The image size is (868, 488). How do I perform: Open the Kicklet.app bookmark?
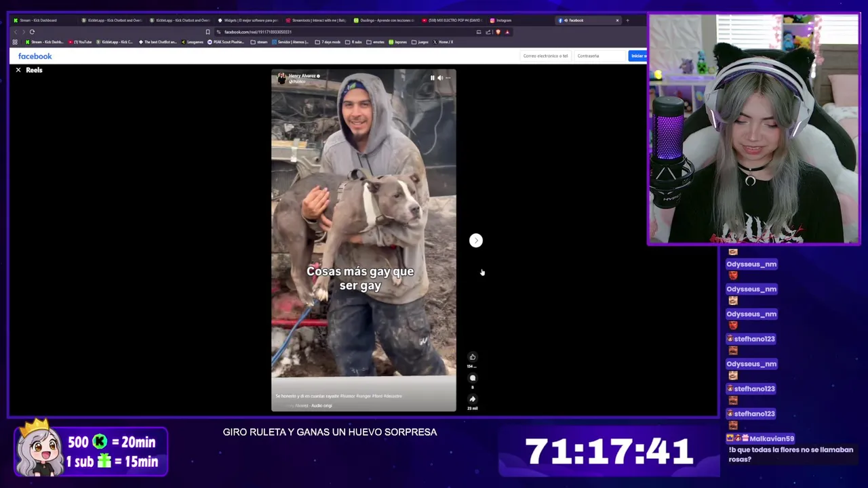point(115,42)
